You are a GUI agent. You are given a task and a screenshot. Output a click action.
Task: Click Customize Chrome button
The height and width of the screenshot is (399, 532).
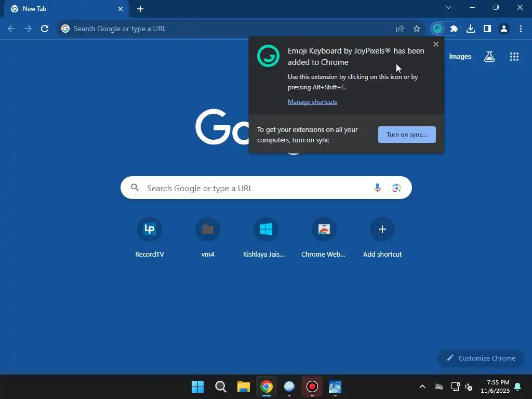click(481, 358)
